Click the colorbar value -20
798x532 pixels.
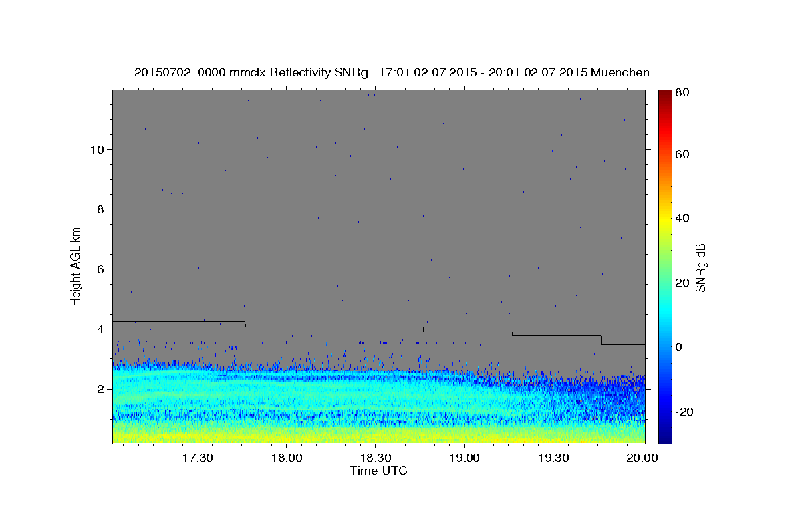[684, 412]
